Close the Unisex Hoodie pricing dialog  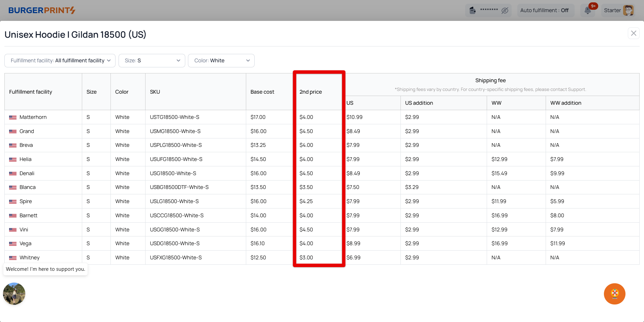(633, 33)
